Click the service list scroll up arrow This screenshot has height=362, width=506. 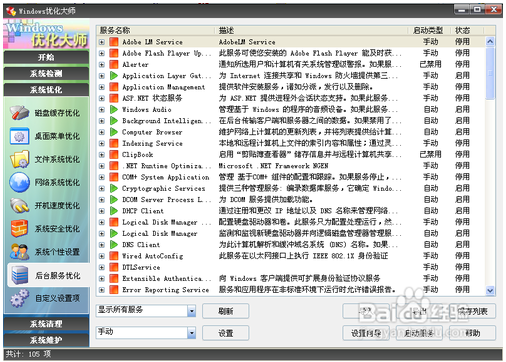click(x=490, y=42)
